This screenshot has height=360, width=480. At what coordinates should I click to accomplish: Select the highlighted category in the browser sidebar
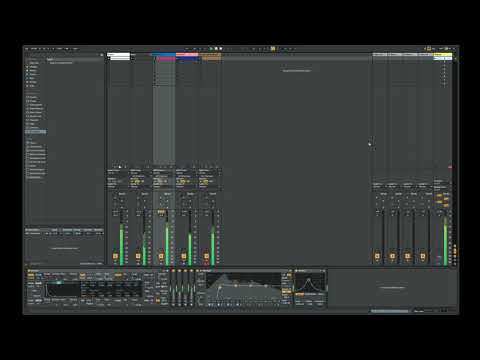[36, 132]
